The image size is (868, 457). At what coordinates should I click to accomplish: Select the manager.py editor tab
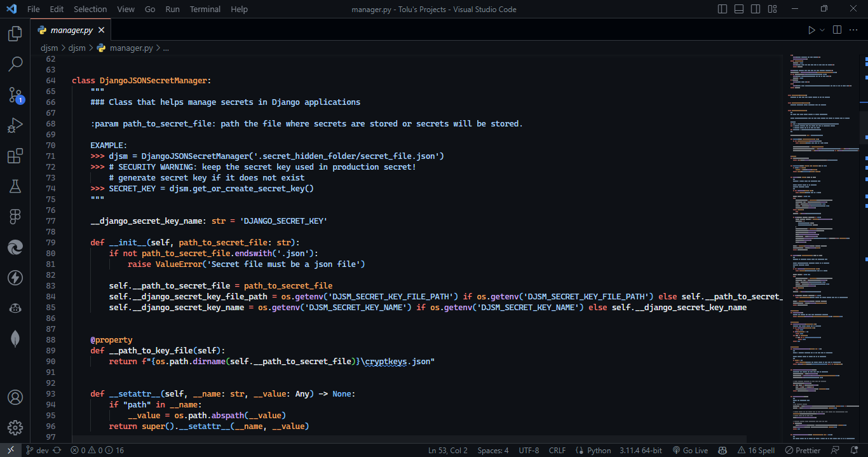(71, 30)
